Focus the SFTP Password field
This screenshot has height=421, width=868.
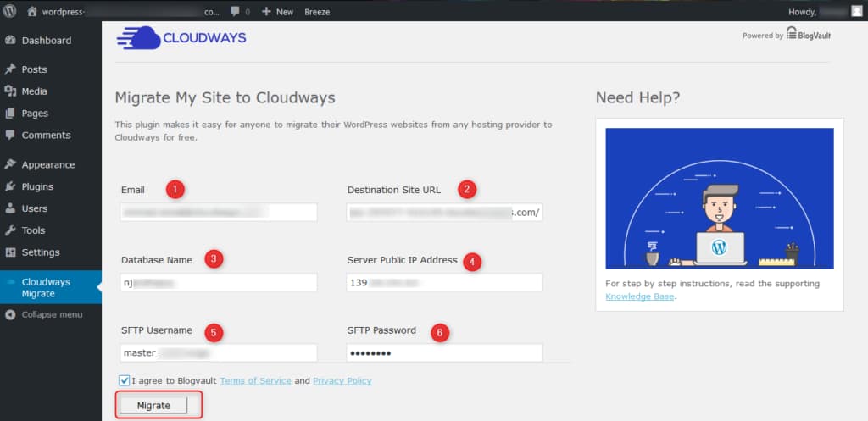444,352
